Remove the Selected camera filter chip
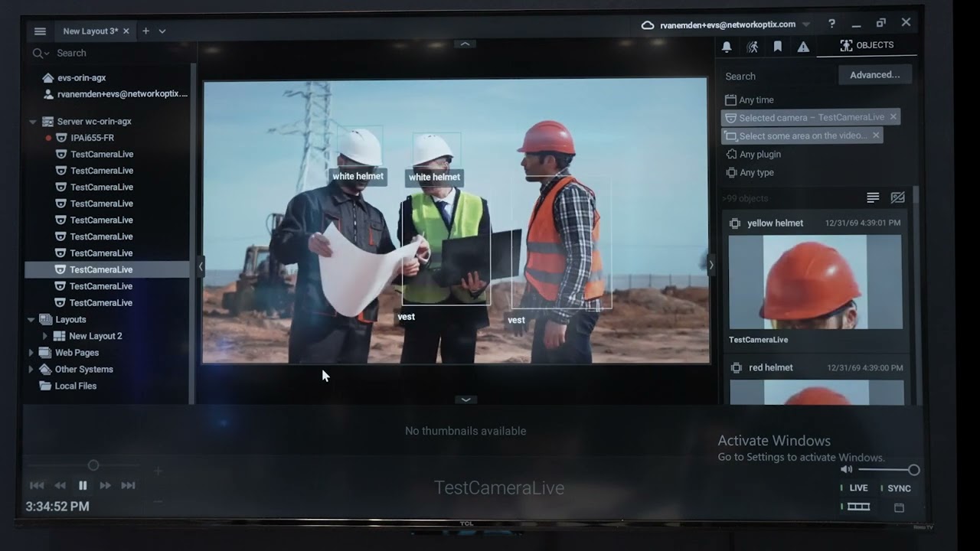Viewport: 980px width, 551px height. click(893, 117)
